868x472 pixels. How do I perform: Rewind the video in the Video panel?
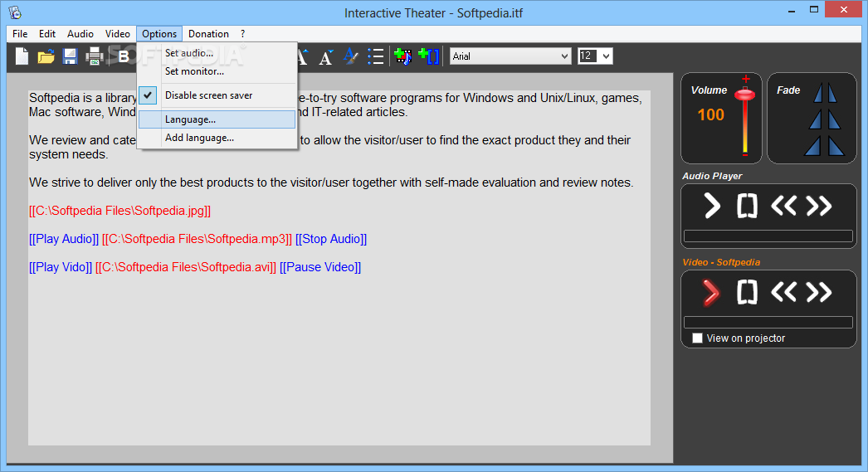click(783, 292)
